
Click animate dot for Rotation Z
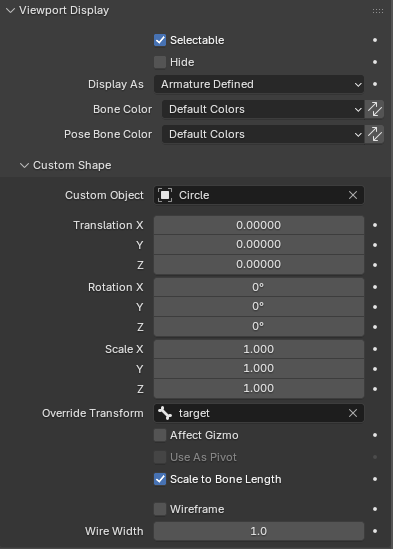pos(375,327)
